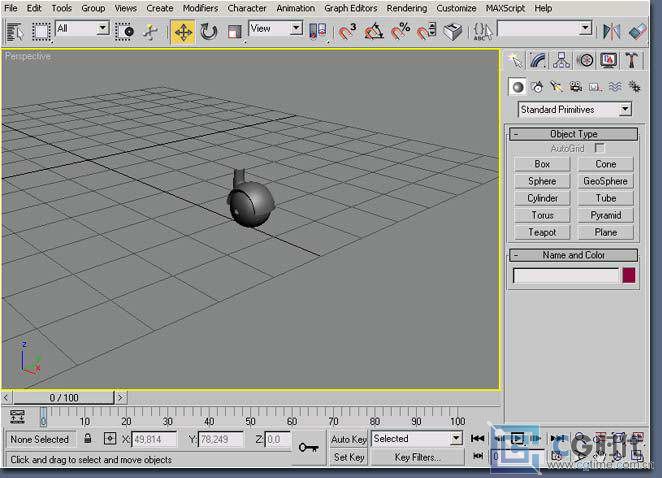Viewport: 662px width, 478px height.
Task: Toggle the Spinner Snap icon
Action: [426, 32]
